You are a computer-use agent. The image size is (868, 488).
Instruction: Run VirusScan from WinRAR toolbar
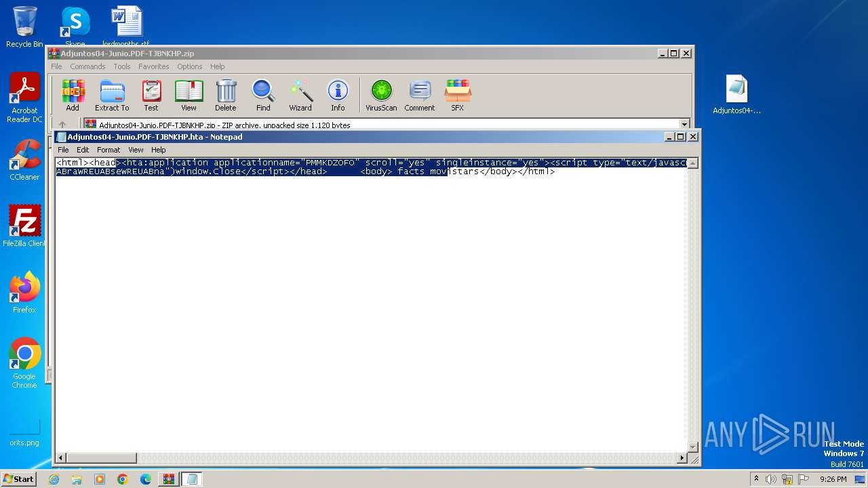[381, 95]
